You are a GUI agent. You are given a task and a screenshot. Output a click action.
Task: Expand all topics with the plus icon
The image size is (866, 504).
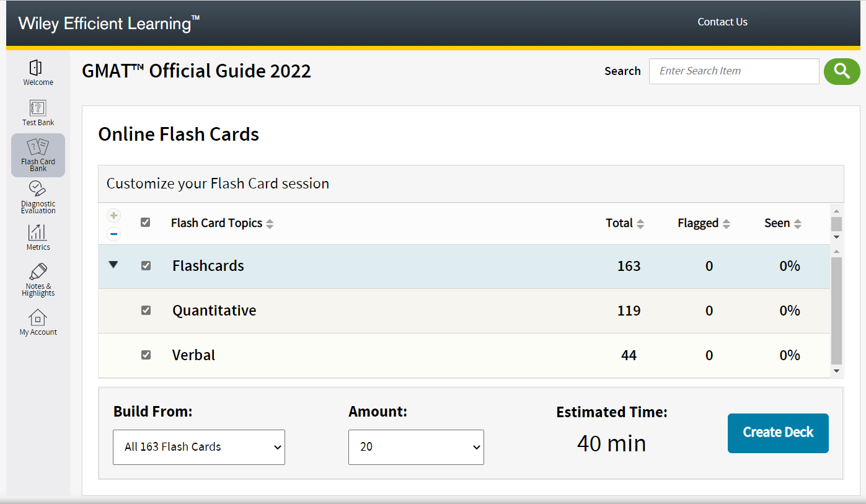tap(113, 215)
